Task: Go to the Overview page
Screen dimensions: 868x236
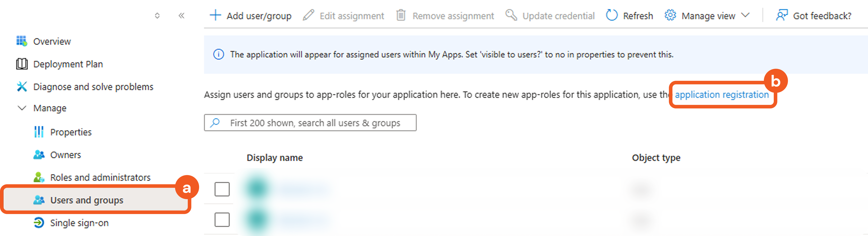Action: [52, 41]
